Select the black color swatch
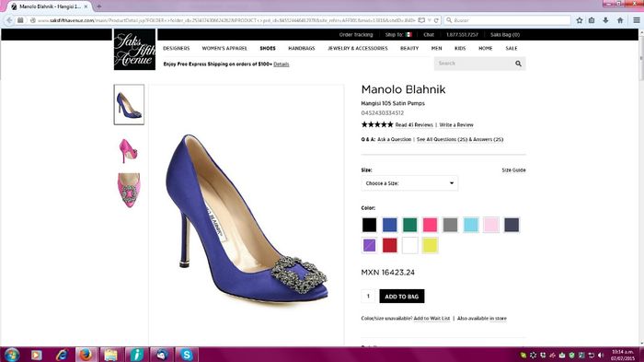644x362 pixels. [369, 225]
